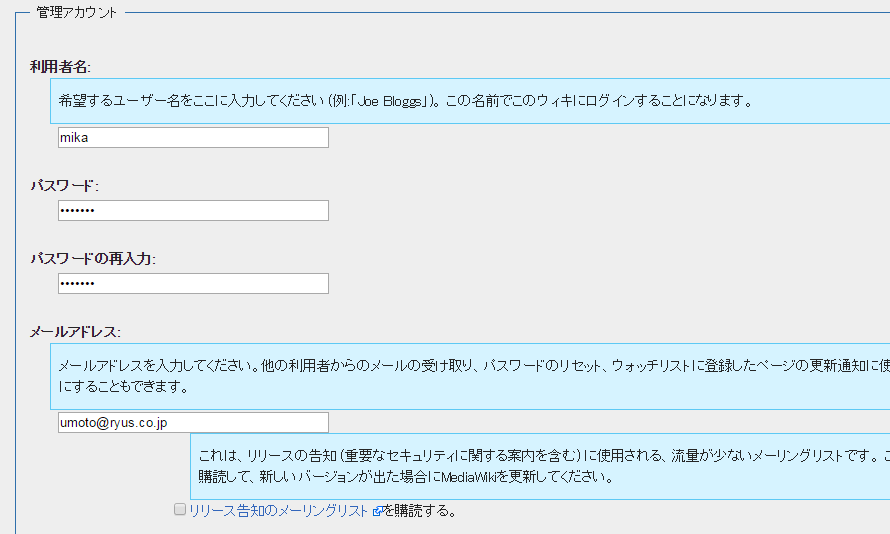The height and width of the screenshot is (534, 890).
Task: Open the リリース告知のメーリングリスト link
Action: 279,511
